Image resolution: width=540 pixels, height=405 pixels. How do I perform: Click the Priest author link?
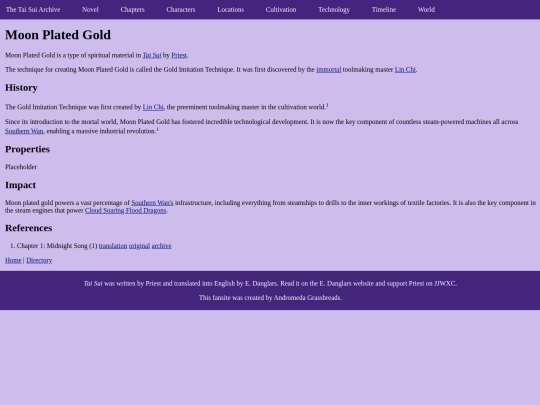pos(179,55)
